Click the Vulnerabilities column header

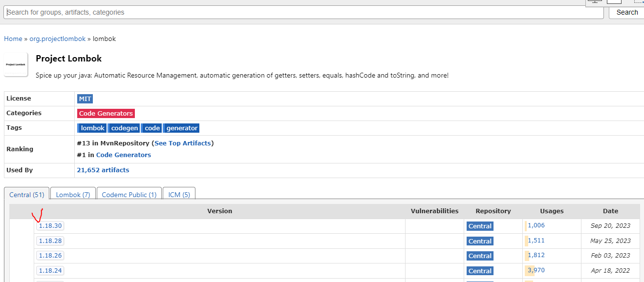(x=434, y=211)
